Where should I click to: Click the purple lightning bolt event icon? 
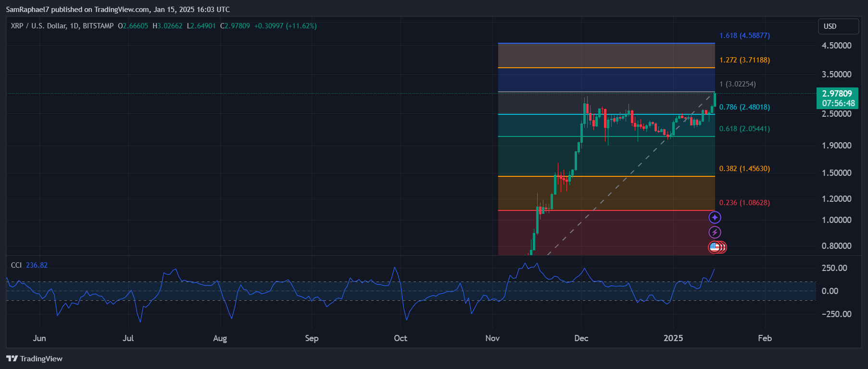[x=715, y=233]
